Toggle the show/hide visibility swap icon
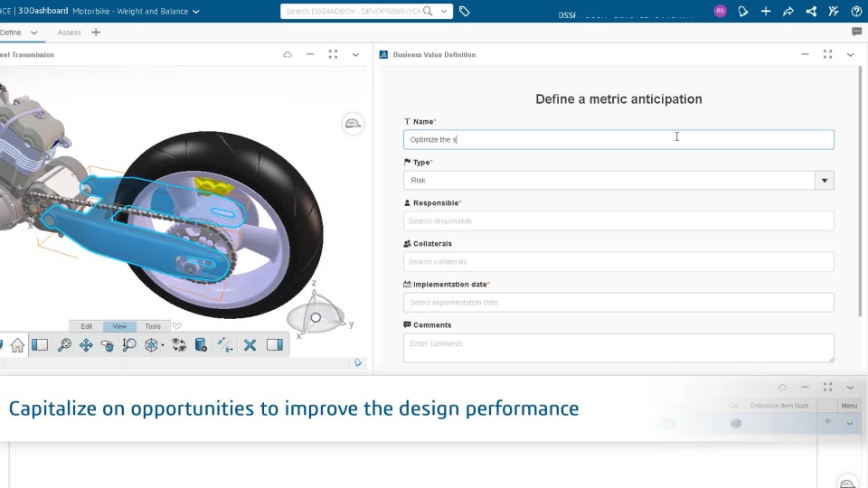The height and width of the screenshot is (488, 868). click(179, 345)
